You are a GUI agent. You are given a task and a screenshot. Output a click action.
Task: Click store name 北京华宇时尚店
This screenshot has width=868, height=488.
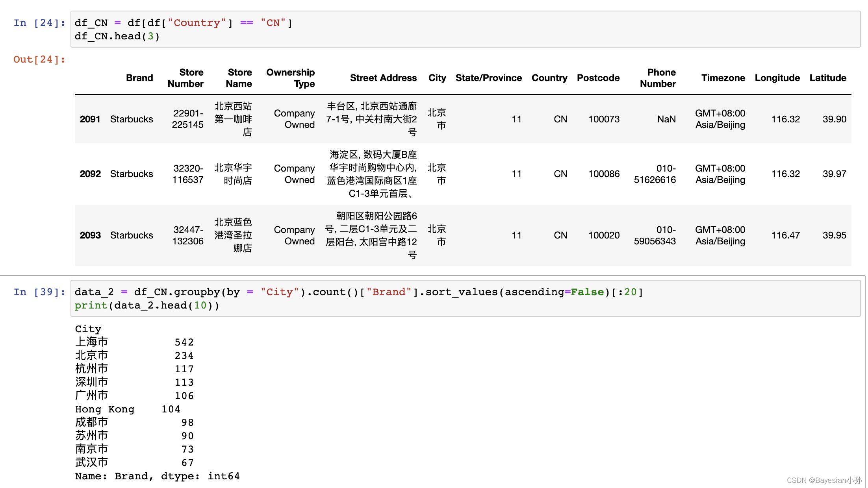[x=233, y=174]
